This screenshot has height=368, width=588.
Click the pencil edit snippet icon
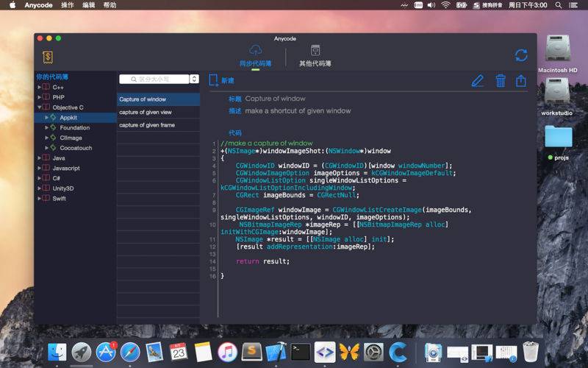(x=477, y=81)
